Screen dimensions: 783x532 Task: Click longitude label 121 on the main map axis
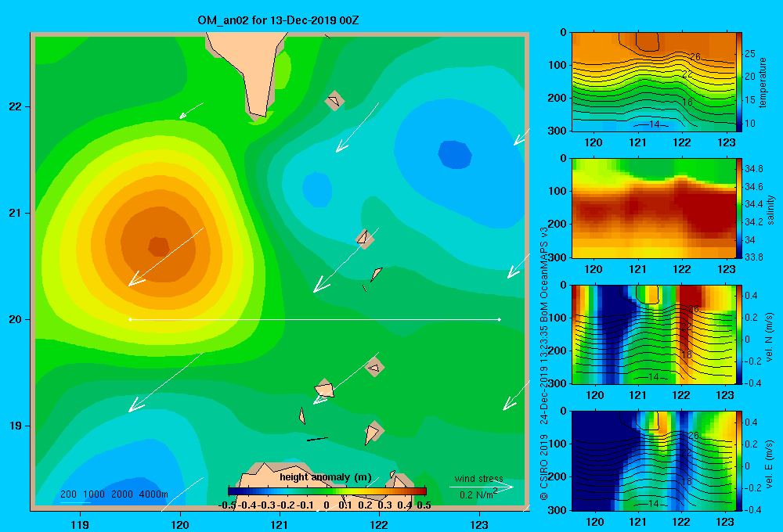click(x=280, y=524)
